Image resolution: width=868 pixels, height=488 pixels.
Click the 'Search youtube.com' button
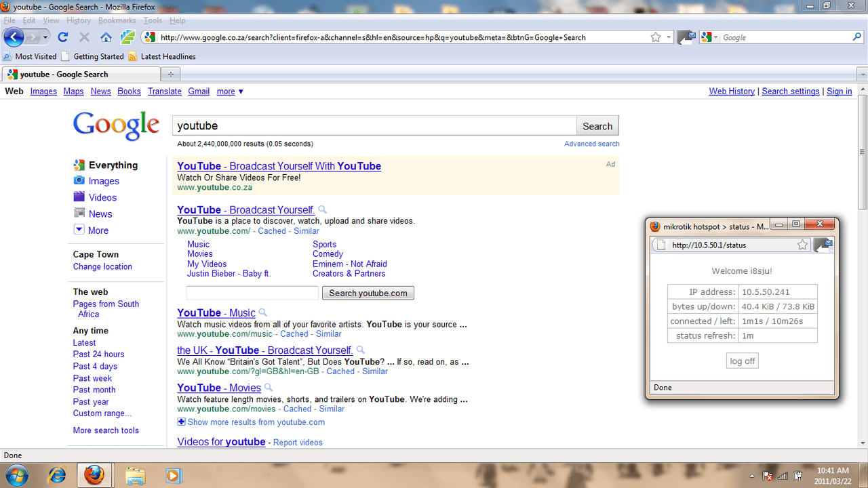coord(368,293)
